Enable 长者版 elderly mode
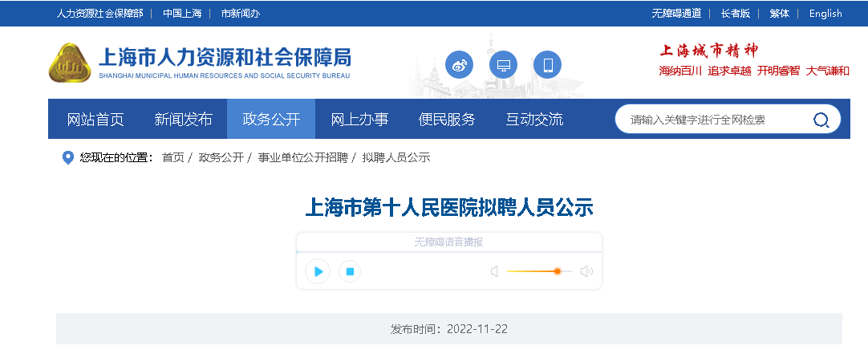Viewport: 868px width, 358px height. [735, 14]
